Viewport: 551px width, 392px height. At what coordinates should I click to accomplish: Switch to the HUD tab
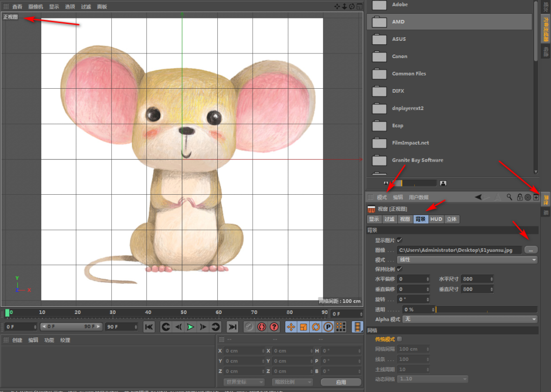436,219
